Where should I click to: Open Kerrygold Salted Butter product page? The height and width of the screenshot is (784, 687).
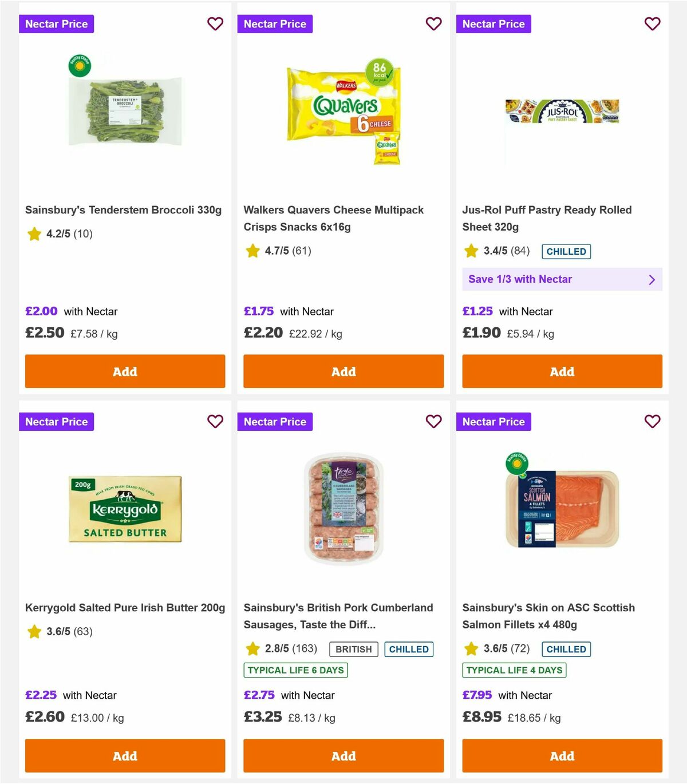125,608
